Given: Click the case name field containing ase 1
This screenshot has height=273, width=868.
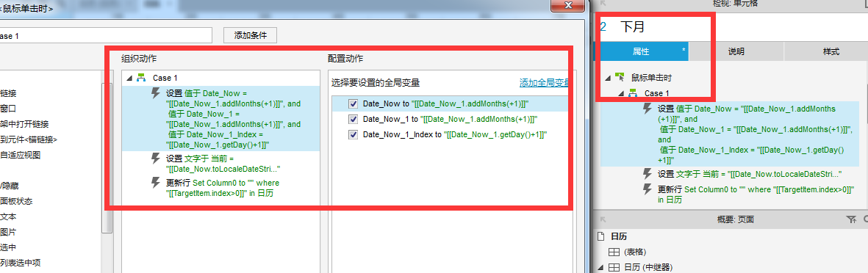Looking at the screenshot, I should pos(106,35).
